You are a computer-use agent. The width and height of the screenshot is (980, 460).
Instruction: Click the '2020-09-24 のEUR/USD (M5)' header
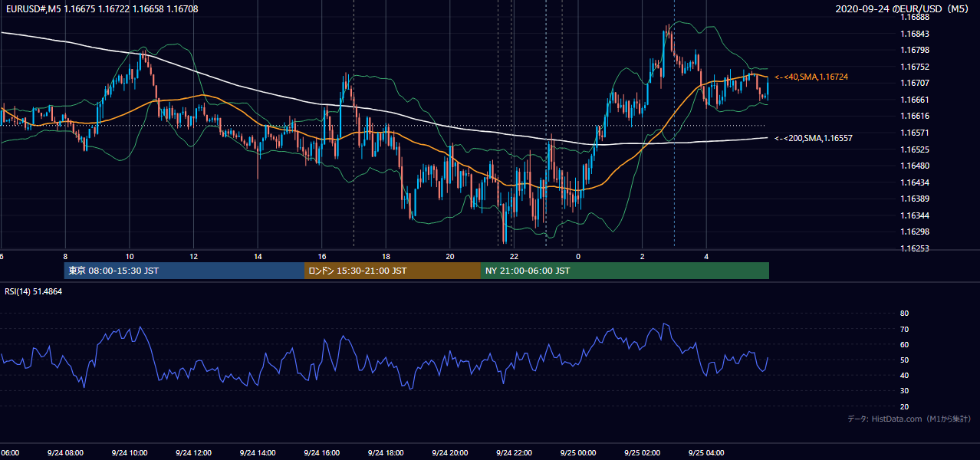coord(903,8)
